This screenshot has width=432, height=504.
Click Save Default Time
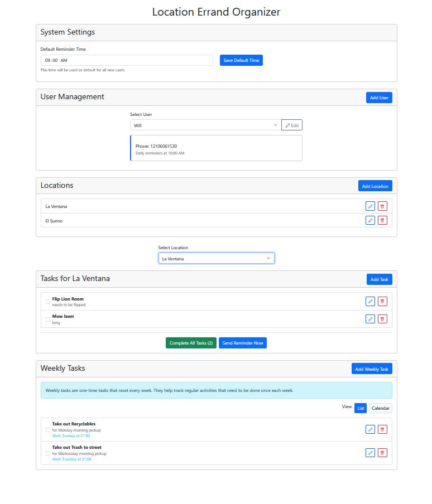click(241, 60)
